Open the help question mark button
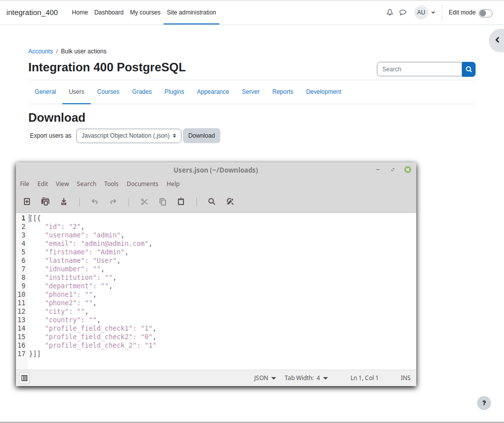This screenshot has width=504, height=423. tap(484, 403)
